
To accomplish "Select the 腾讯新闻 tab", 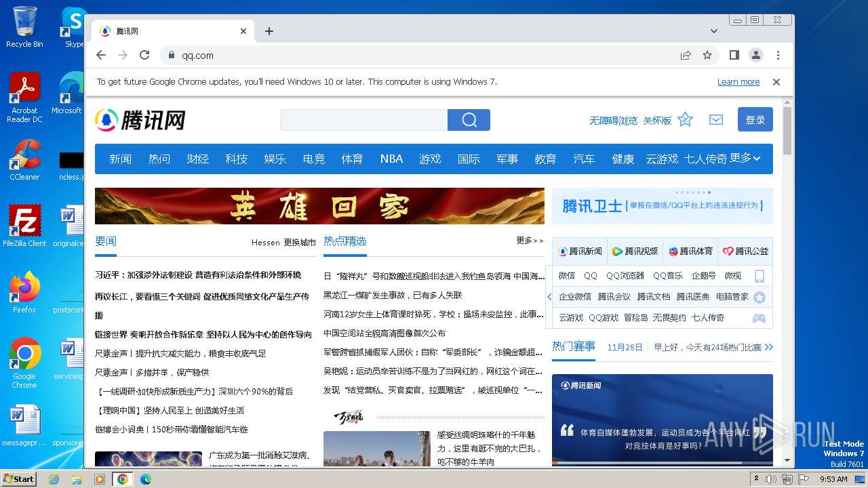I will tap(580, 251).
